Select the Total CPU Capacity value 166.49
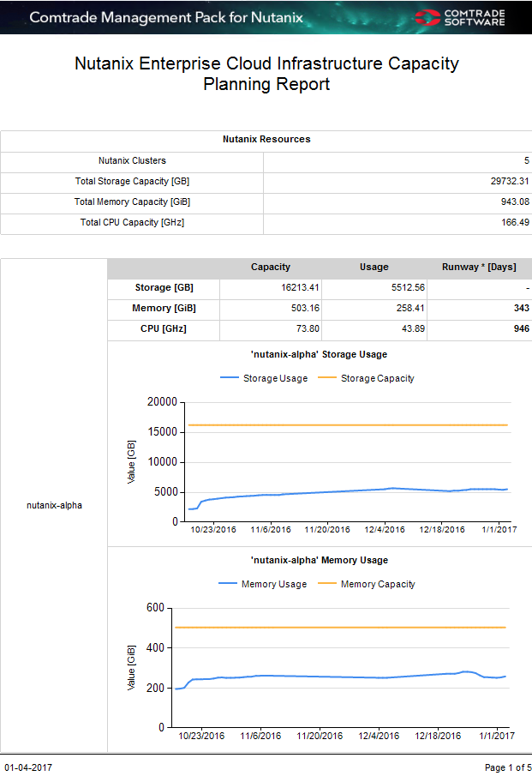 tap(511, 222)
